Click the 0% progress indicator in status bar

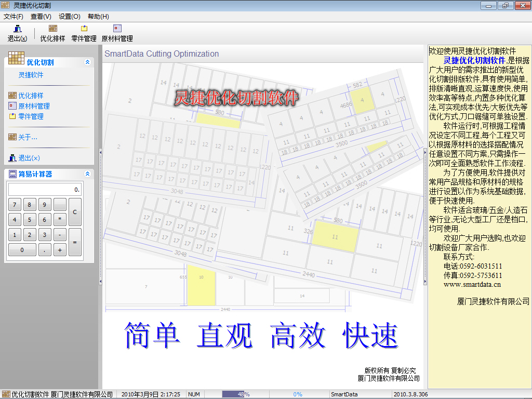[298, 394]
